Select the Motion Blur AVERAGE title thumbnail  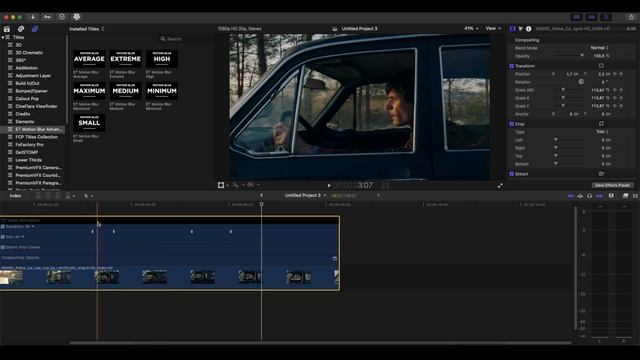pyautogui.click(x=89, y=59)
